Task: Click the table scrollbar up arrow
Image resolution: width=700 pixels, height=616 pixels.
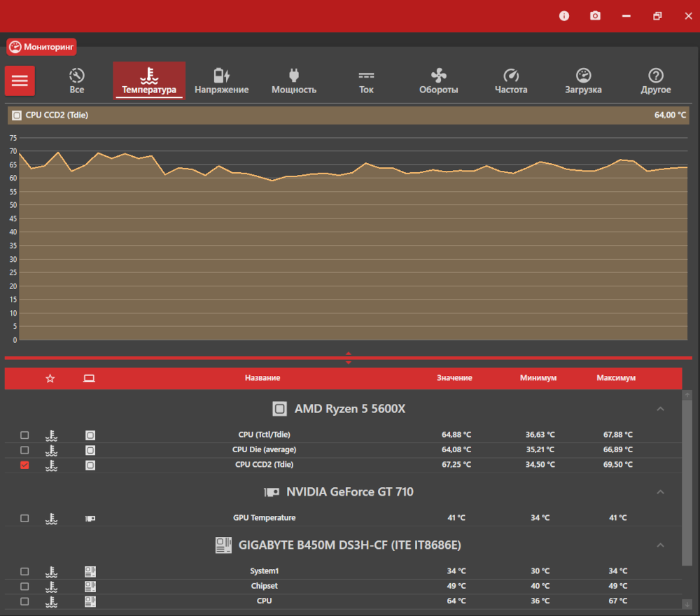Action: 687,395
